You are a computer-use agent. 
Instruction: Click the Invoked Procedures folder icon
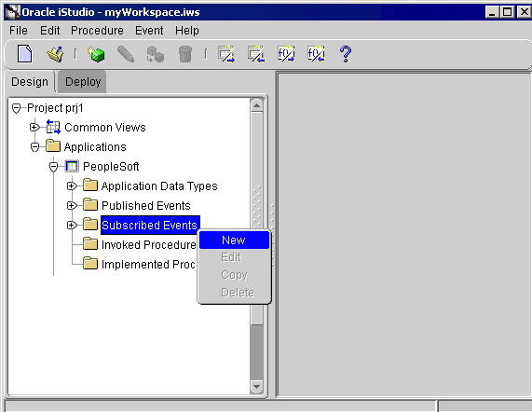90,243
